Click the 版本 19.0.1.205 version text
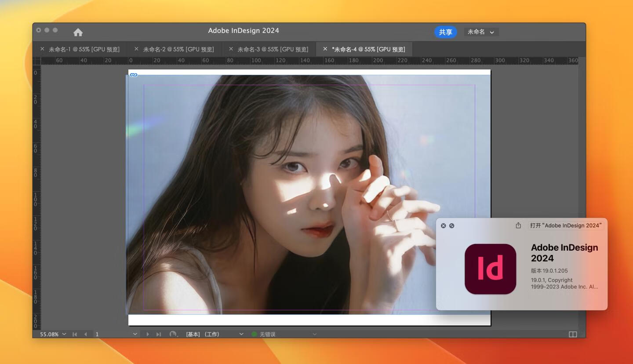Screen dimensions: 633x364 pyautogui.click(x=549, y=271)
